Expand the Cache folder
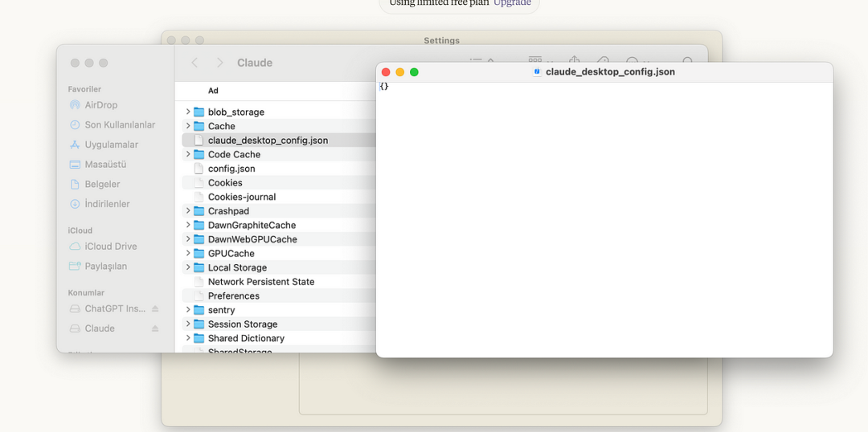The image size is (868, 432). [x=188, y=126]
